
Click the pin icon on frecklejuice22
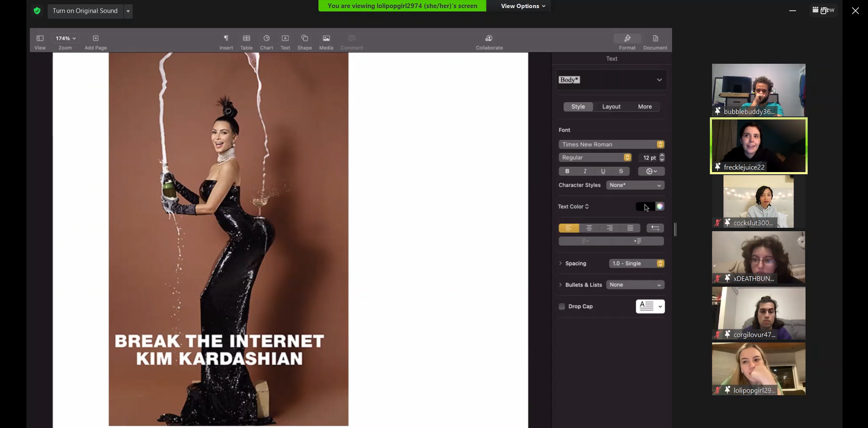pyautogui.click(x=718, y=167)
